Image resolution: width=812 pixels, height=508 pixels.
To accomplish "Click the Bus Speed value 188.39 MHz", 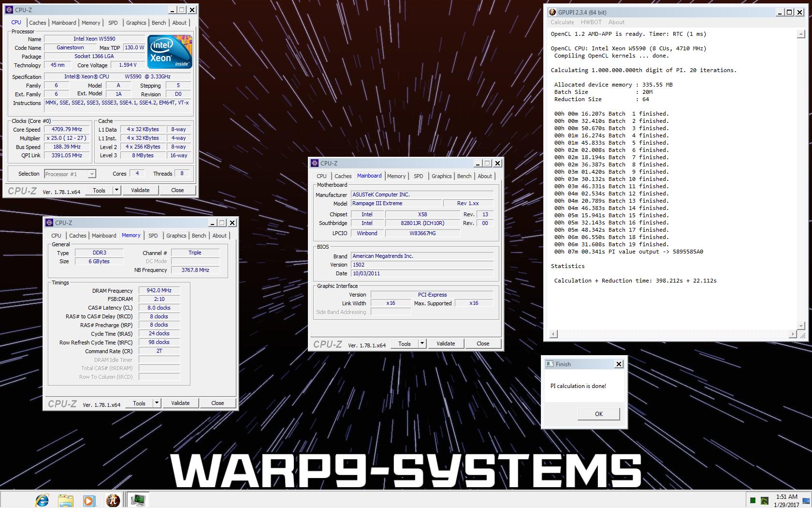I will (x=67, y=147).
